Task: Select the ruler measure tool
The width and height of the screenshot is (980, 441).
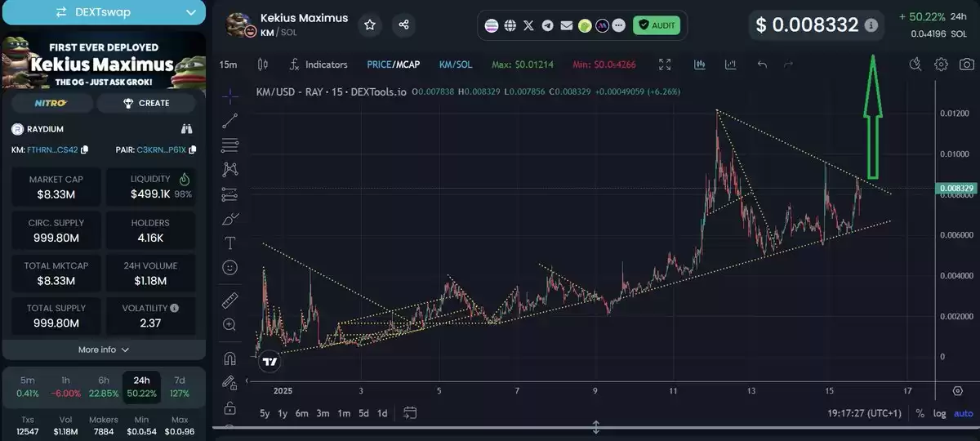Action: 230,300
